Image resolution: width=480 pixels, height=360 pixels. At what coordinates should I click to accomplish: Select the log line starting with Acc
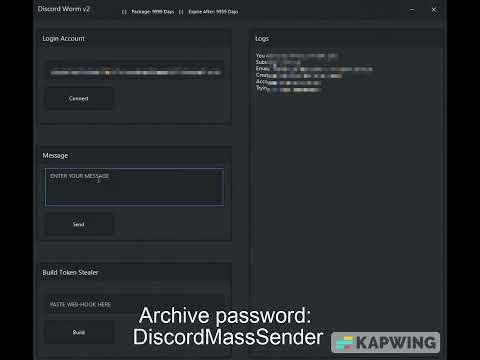point(288,82)
